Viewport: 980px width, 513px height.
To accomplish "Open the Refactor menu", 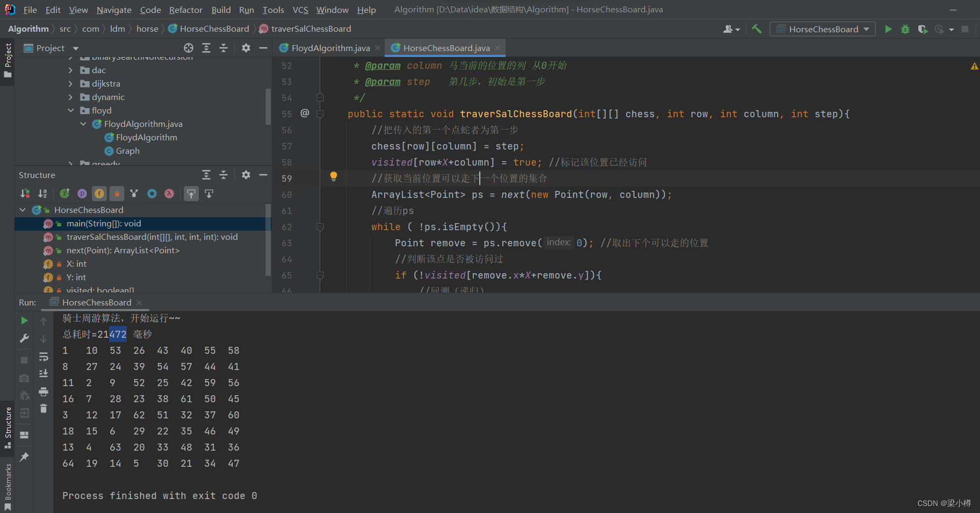I will point(185,10).
